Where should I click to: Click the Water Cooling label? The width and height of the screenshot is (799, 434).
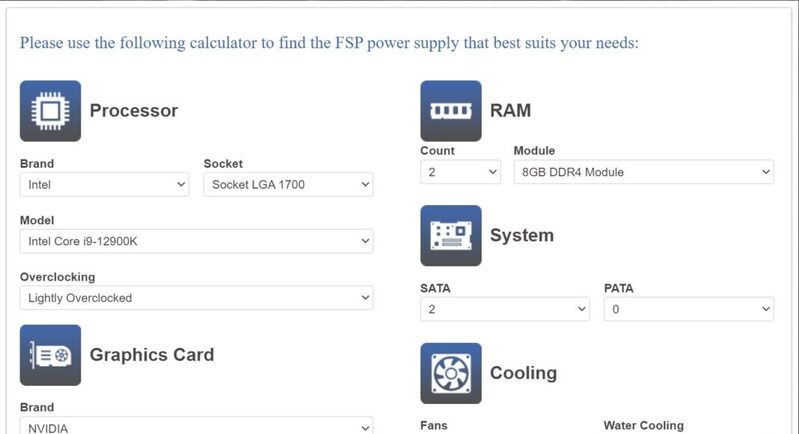(x=644, y=425)
